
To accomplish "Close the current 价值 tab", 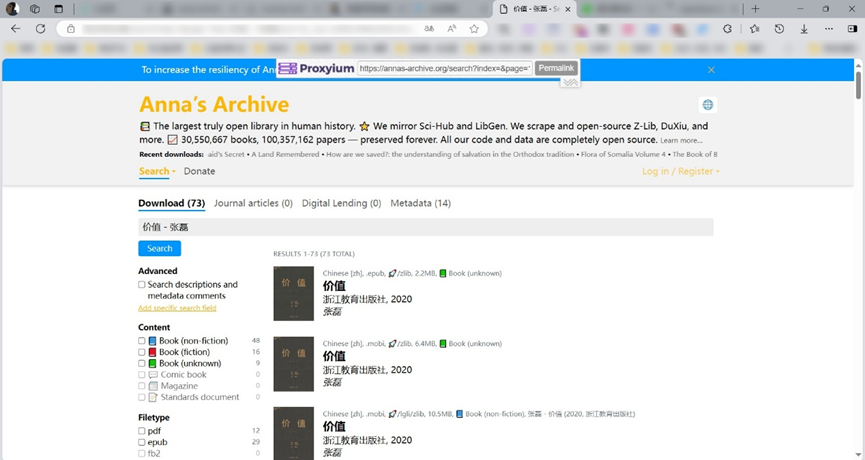I will pyautogui.click(x=568, y=9).
